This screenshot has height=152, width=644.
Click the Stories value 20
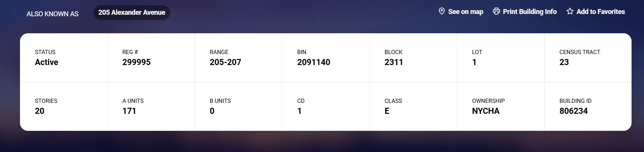pos(40,111)
